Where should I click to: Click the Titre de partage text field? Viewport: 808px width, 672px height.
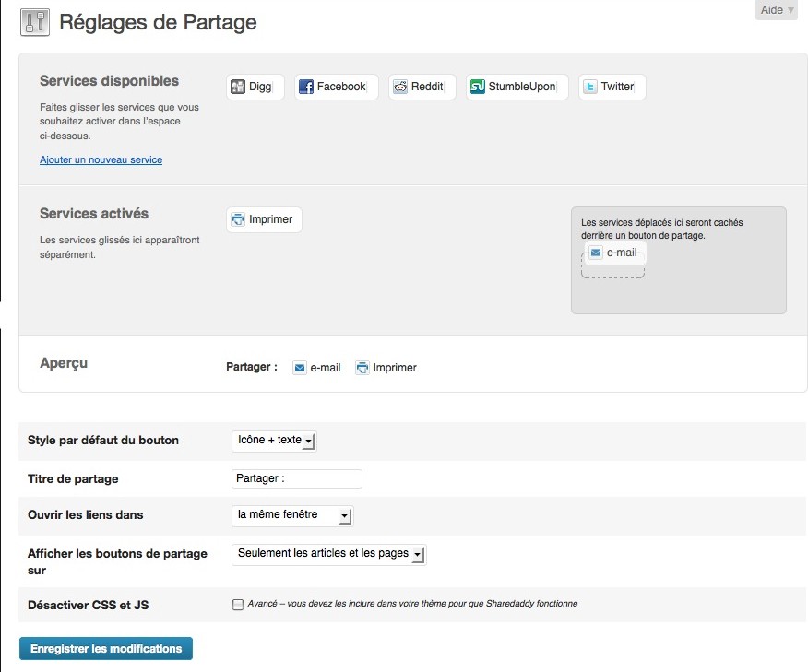296,478
